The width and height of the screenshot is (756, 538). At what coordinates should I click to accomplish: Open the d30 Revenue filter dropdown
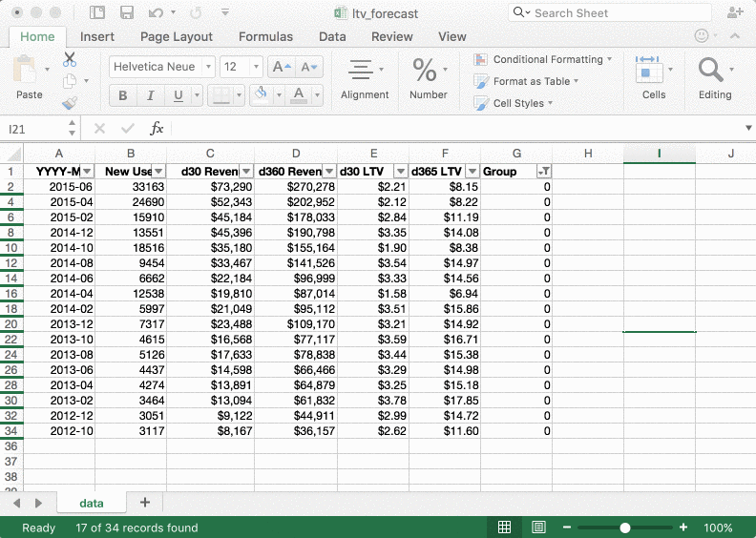pyautogui.click(x=246, y=172)
